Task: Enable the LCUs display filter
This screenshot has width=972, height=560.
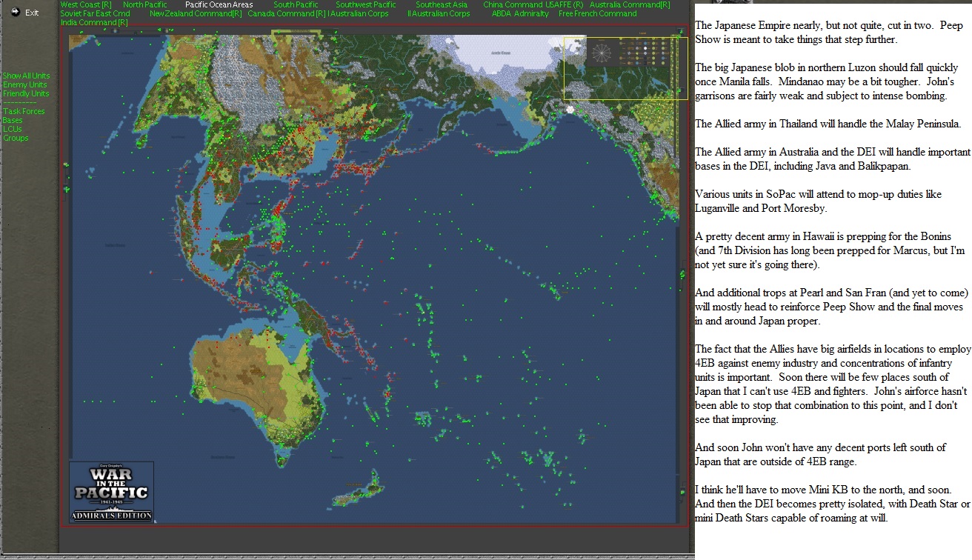Action: click(12, 128)
